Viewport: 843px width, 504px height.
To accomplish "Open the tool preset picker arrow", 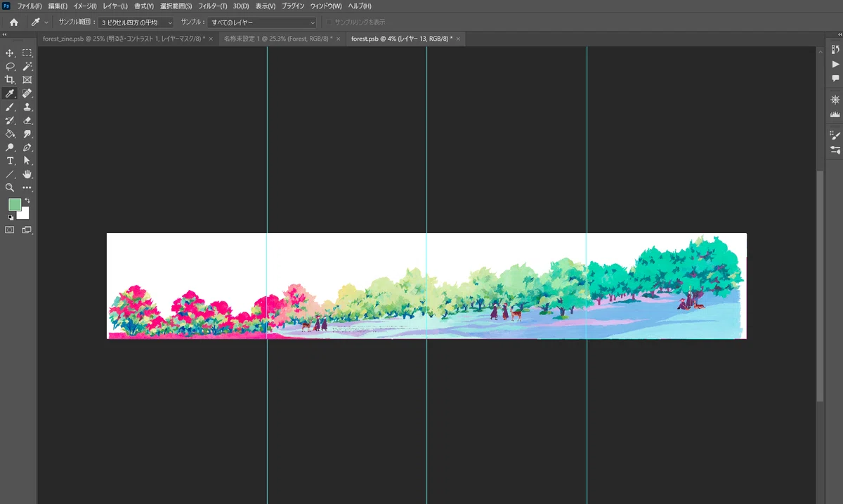I will click(x=46, y=22).
